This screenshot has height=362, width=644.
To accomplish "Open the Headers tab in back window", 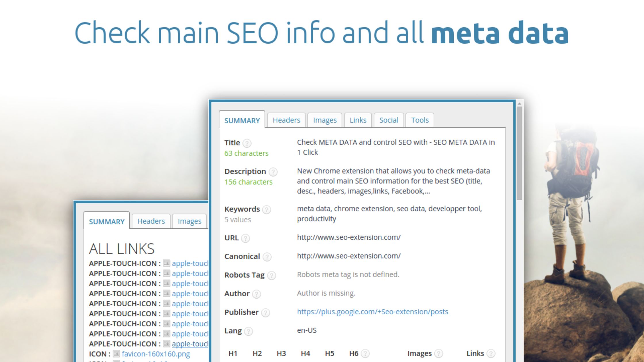I will click(x=151, y=221).
